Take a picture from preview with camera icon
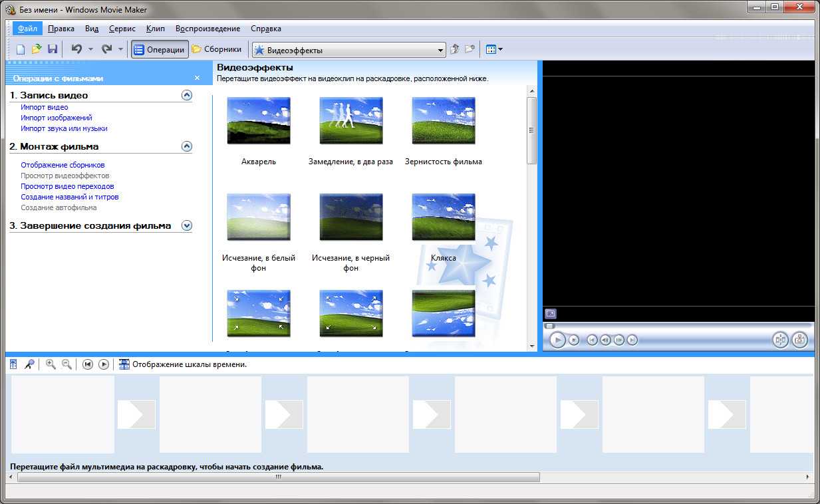This screenshot has height=504, width=820. (799, 340)
